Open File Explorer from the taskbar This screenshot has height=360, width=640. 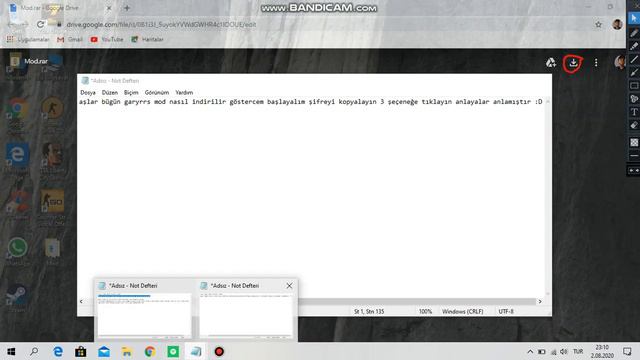pyautogui.click(x=127, y=351)
